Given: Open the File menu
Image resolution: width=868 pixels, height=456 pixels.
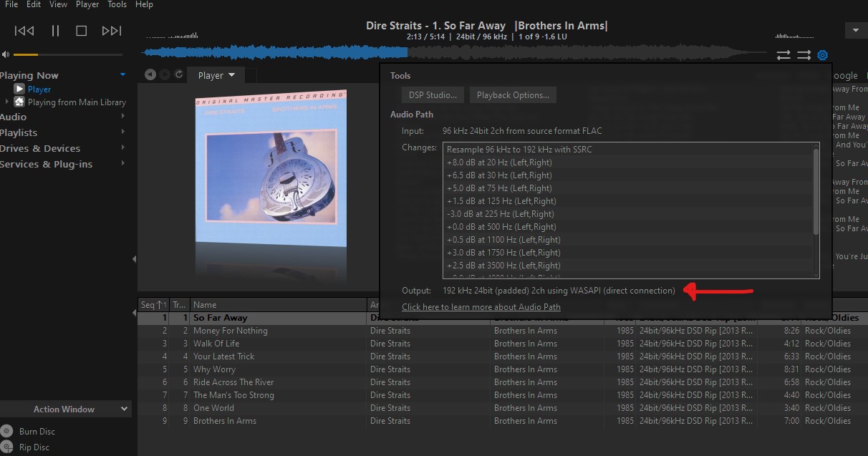Looking at the screenshot, I should tap(11, 4).
